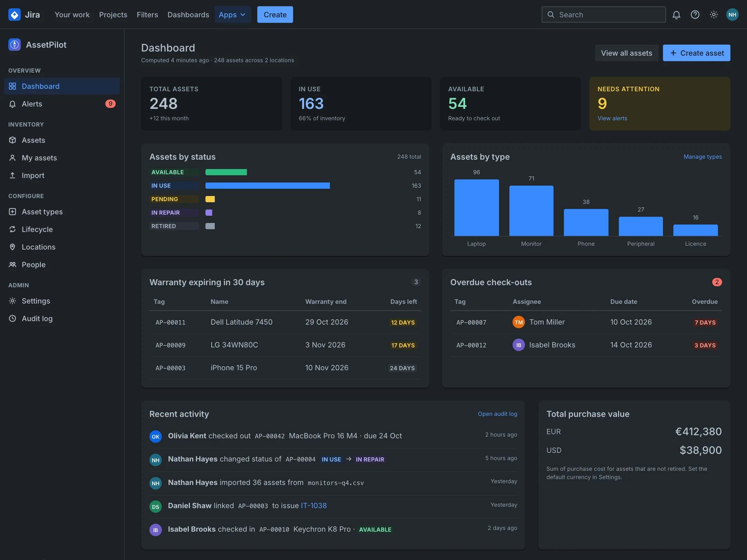747x560 pixels.
Task: Open the Dashboards menu
Action: [188, 15]
